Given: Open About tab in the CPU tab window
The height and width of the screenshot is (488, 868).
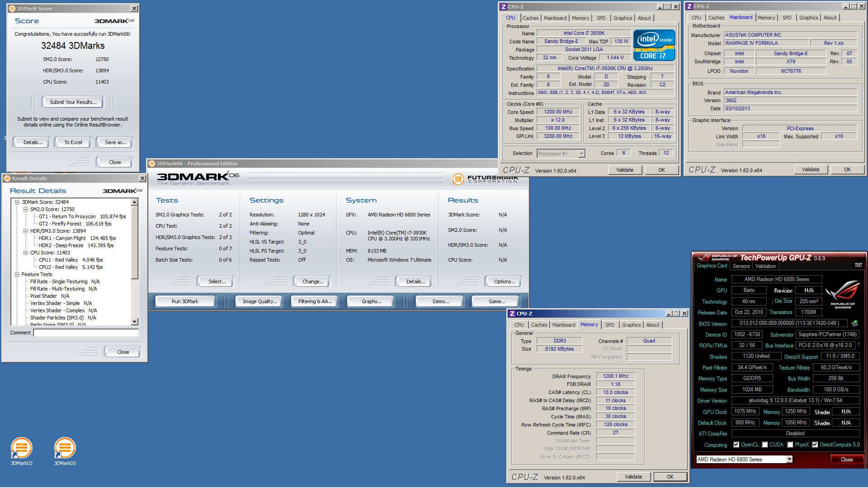Looking at the screenshot, I should click(644, 18).
